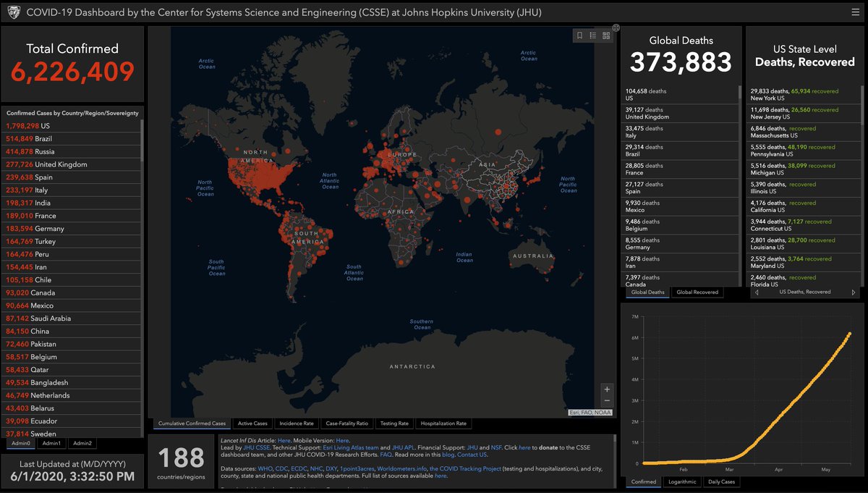The height and width of the screenshot is (493, 868).
Task: Select Sweden in confirmed cases list
Action: [71, 433]
